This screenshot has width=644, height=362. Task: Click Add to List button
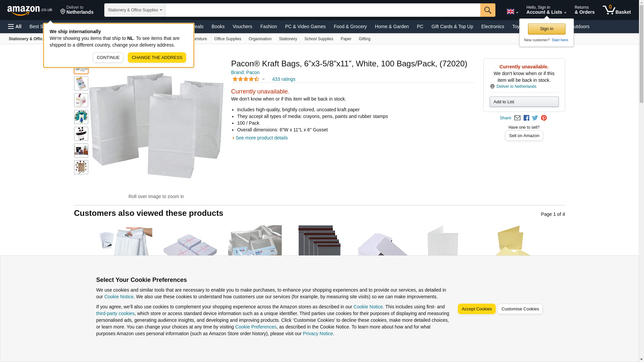(x=524, y=102)
